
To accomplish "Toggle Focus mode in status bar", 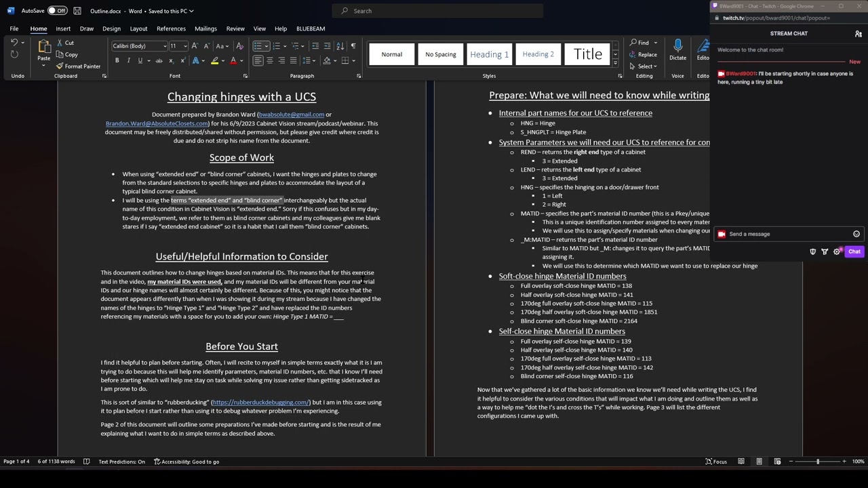I will [715, 462].
